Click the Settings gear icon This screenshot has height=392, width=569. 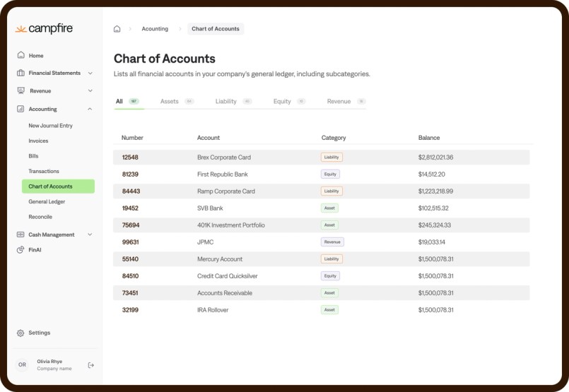click(20, 333)
